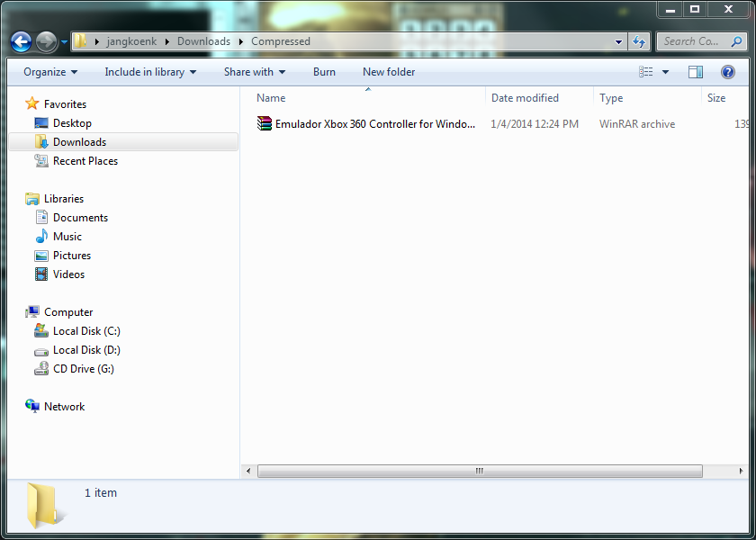Click the Documents library icon
The image size is (756, 540).
point(41,218)
